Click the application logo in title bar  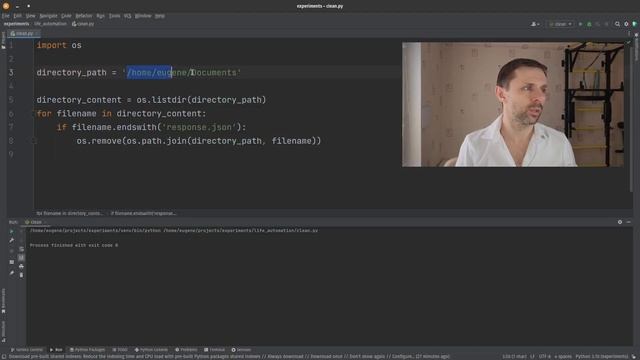pos(6,6)
